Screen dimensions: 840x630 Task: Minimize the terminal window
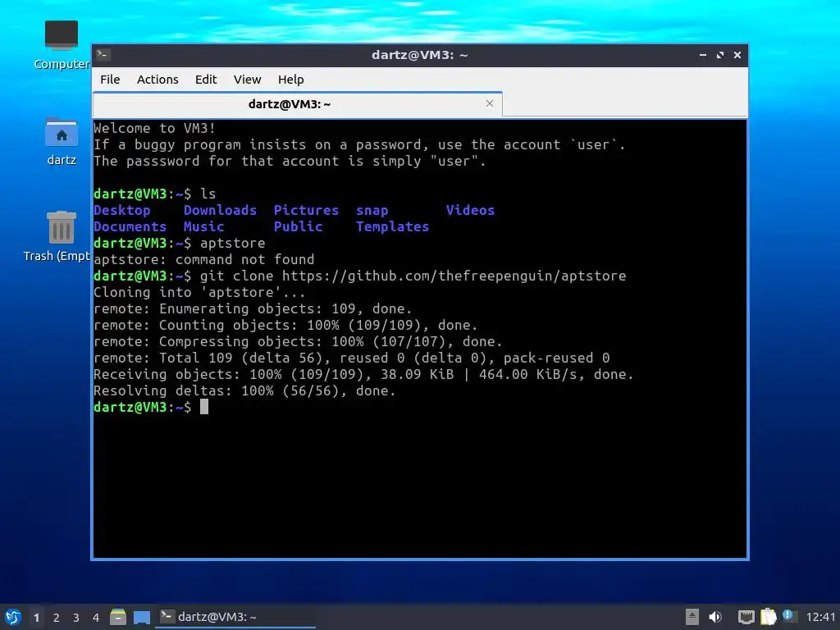[703, 55]
